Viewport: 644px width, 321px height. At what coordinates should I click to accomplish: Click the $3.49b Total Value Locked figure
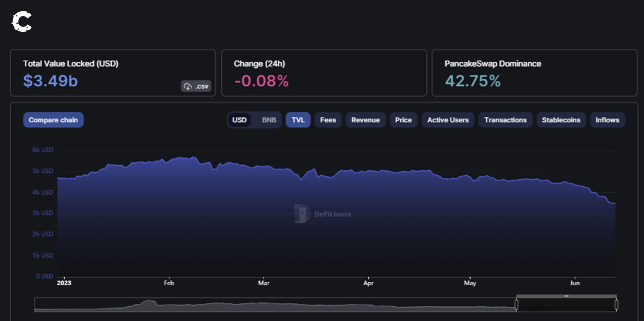(50, 81)
